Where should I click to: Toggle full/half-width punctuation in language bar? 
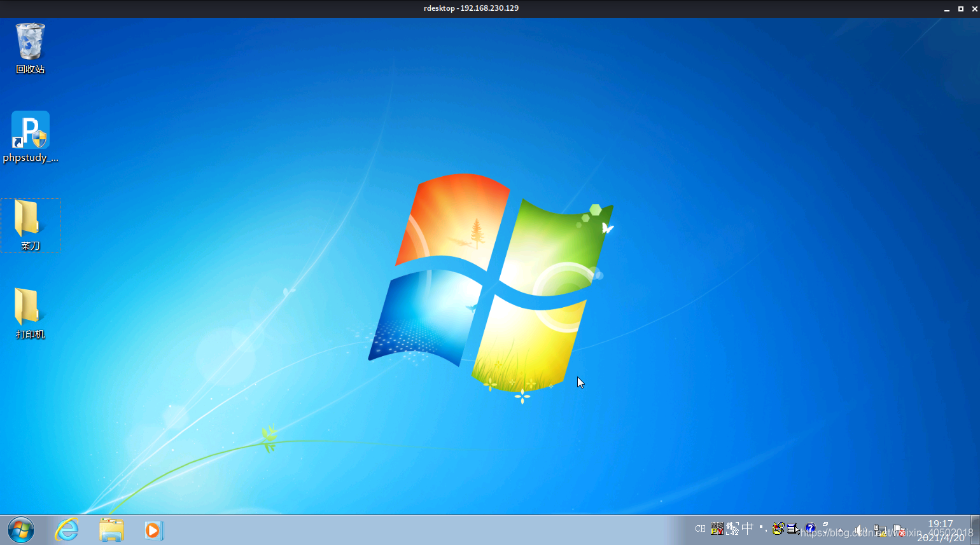(x=763, y=528)
